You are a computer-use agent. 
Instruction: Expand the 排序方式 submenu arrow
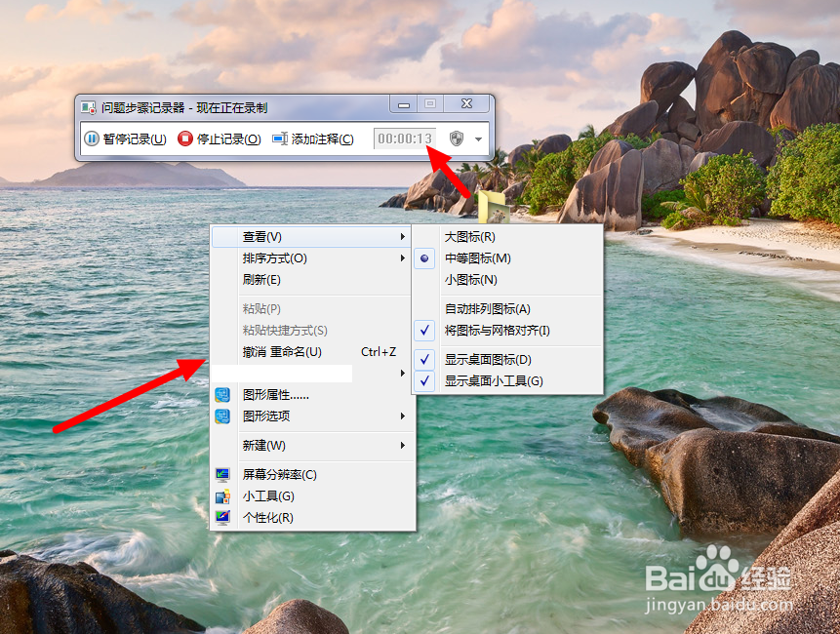[x=402, y=258]
